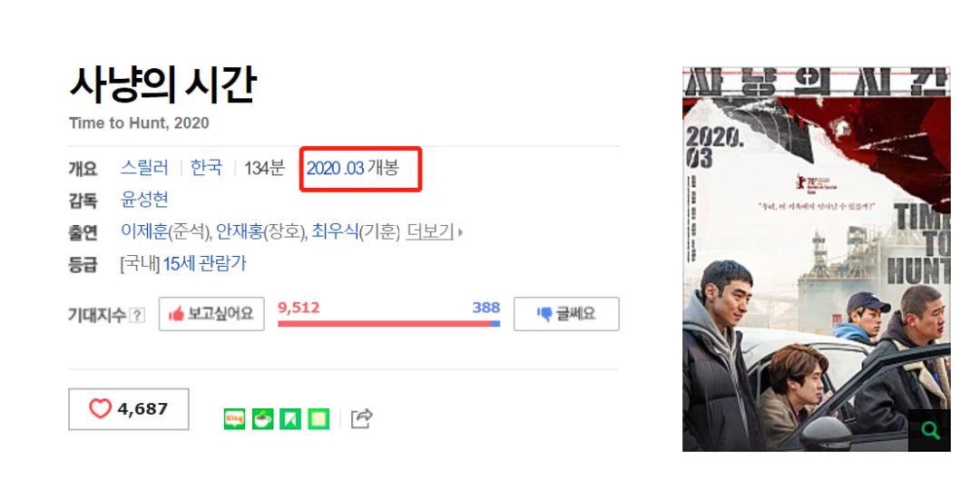Open director 윤성현's page

pos(144,201)
